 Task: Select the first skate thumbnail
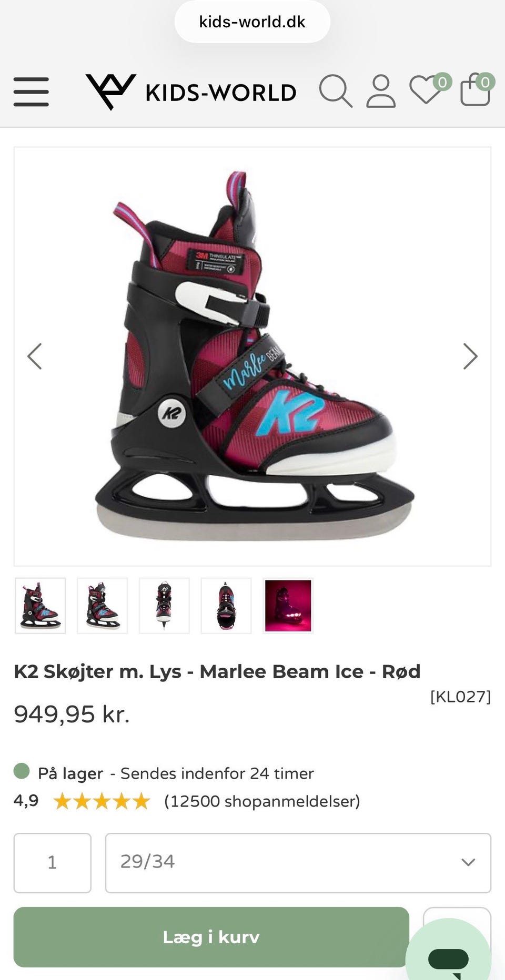click(x=41, y=606)
